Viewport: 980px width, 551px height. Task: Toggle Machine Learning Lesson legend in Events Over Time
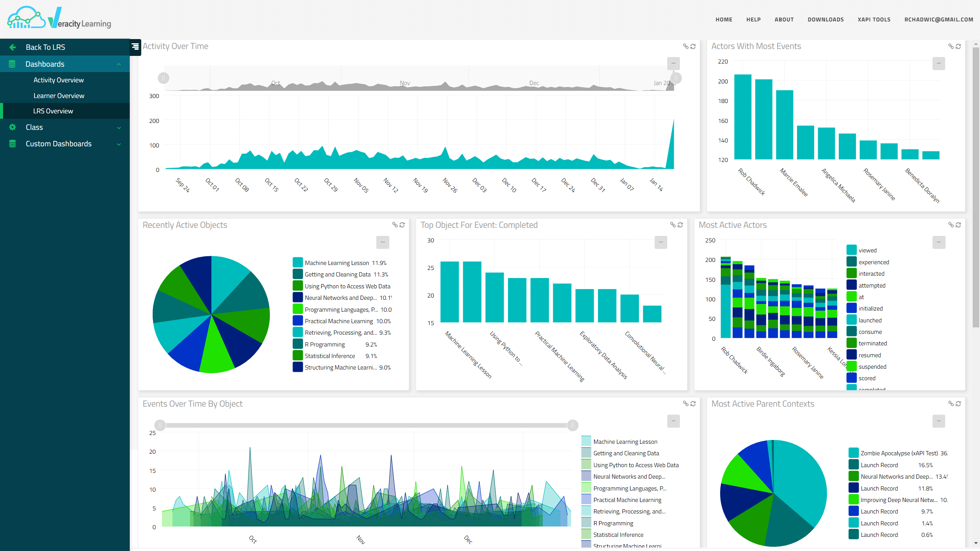click(x=625, y=442)
